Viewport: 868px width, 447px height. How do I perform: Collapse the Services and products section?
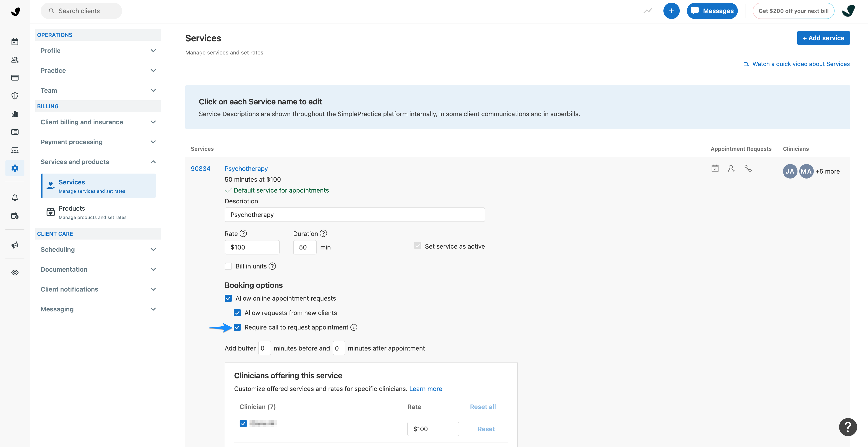click(x=98, y=162)
